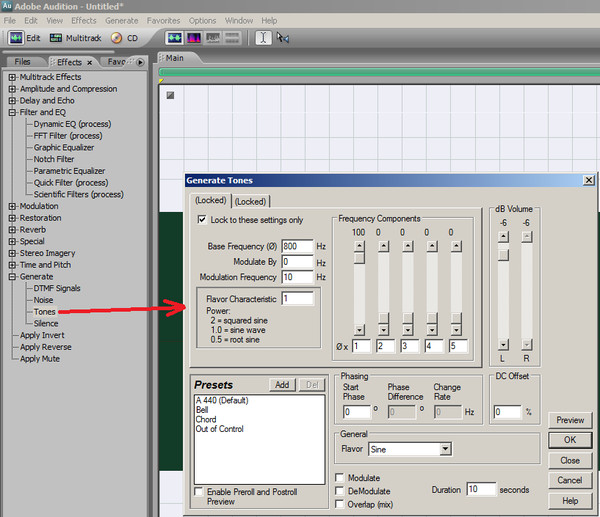Add a new preset

[x=282, y=385]
